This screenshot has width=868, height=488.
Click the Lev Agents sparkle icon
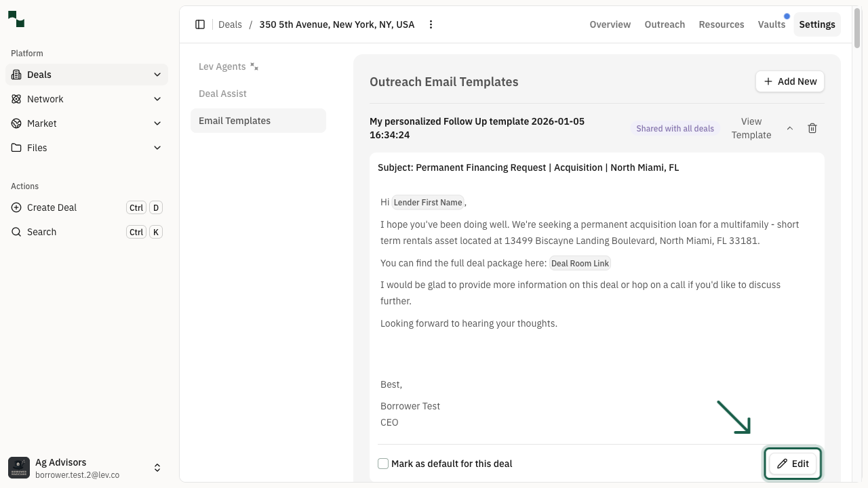(x=254, y=66)
